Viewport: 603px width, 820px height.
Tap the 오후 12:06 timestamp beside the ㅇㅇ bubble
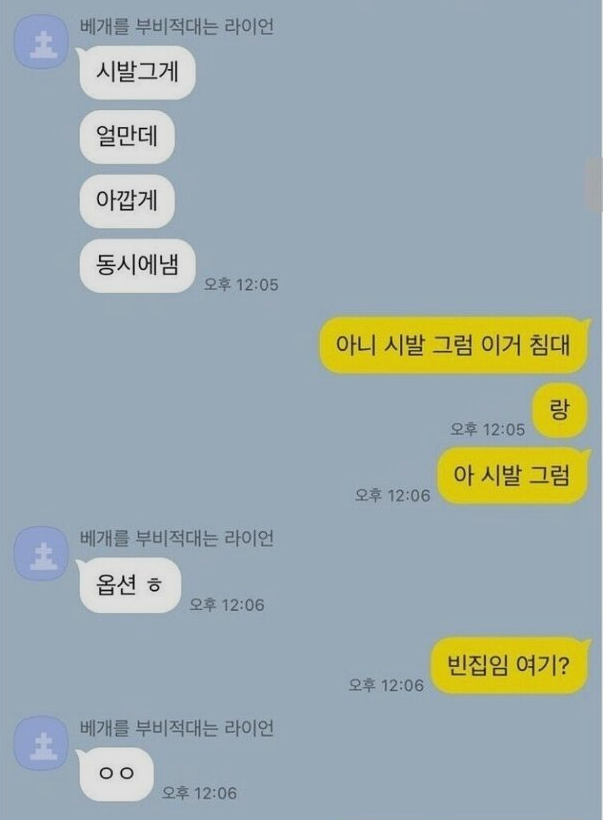tap(199, 793)
